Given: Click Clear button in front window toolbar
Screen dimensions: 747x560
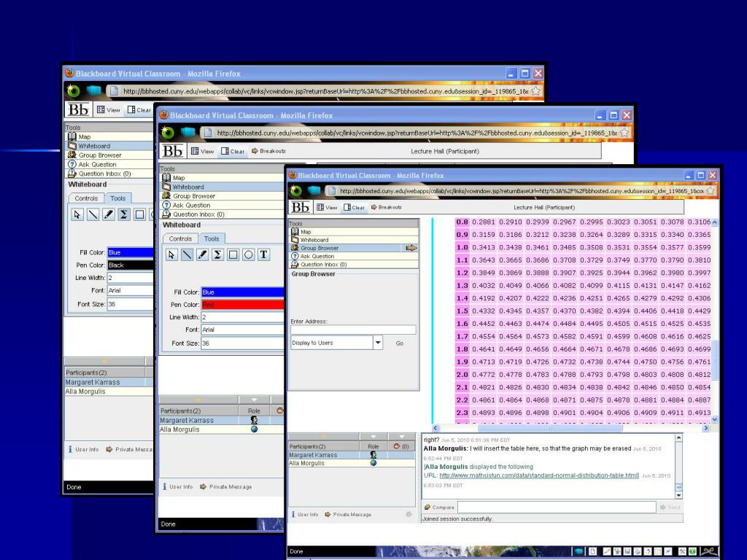Looking at the screenshot, I should tap(355, 207).
